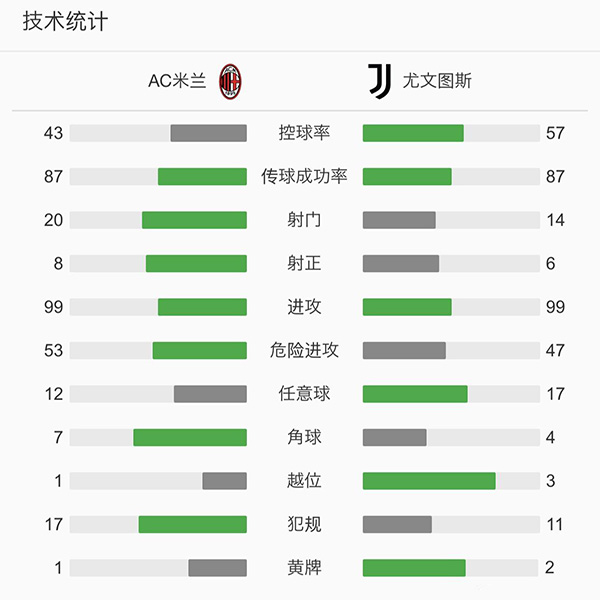Screen dimensions: 600x600
Task: Click Juventus's gray 危险进攻 bar
Action: 404,351
